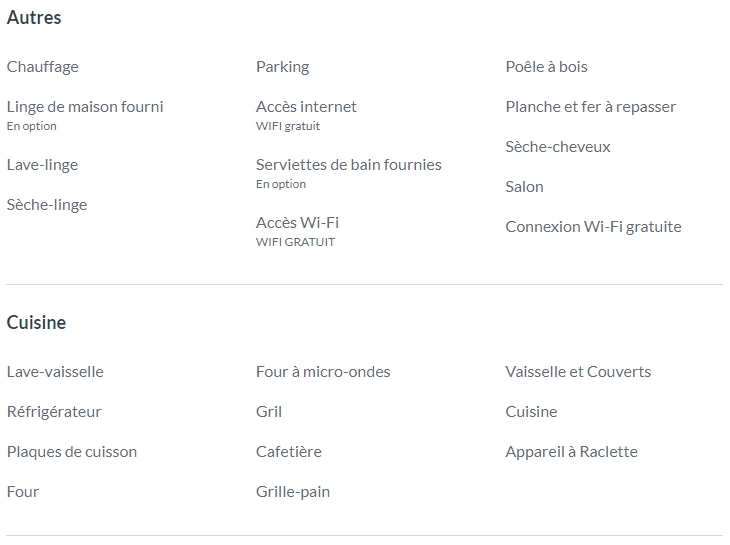Click the Sèche-cheveux label
This screenshot has width=730, height=545.
558,147
